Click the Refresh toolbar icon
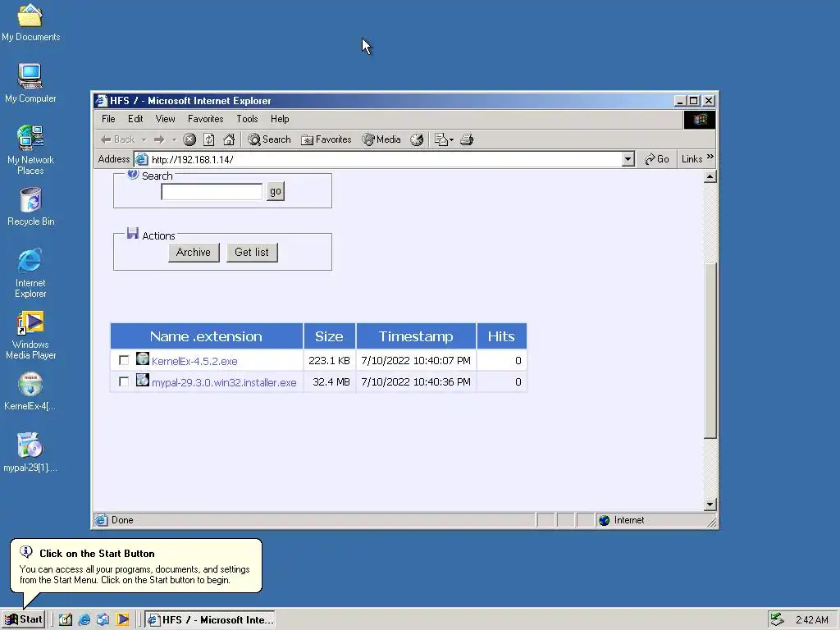The image size is (840, 630). coord(209,139)
